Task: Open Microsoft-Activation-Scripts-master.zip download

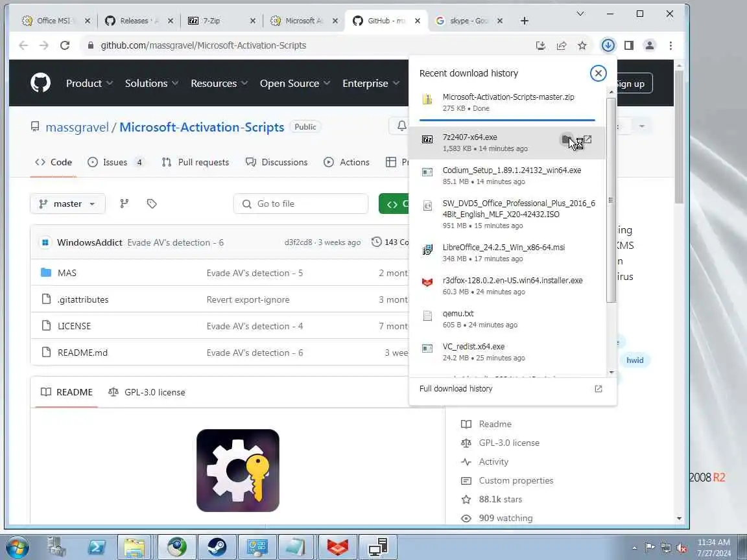Action: pyautogui.click(x=507, y=102)
